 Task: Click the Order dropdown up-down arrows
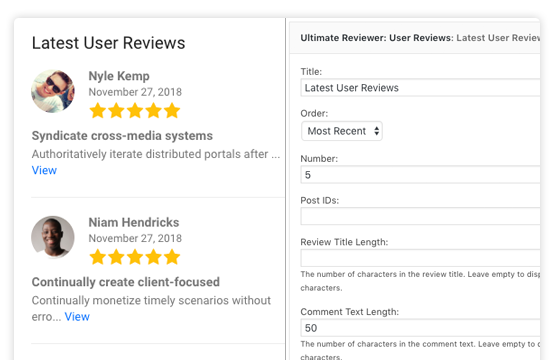click(377, 131)
